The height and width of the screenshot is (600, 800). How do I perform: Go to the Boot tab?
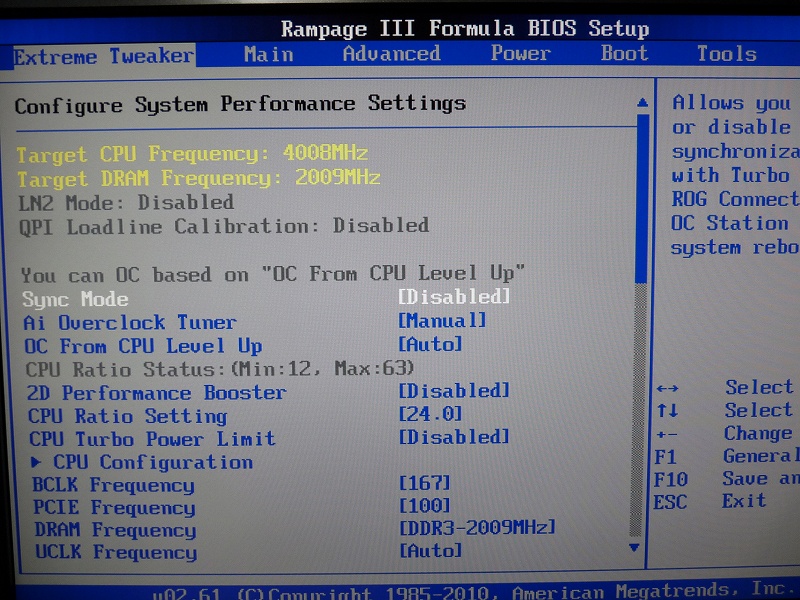pos(624,53)
